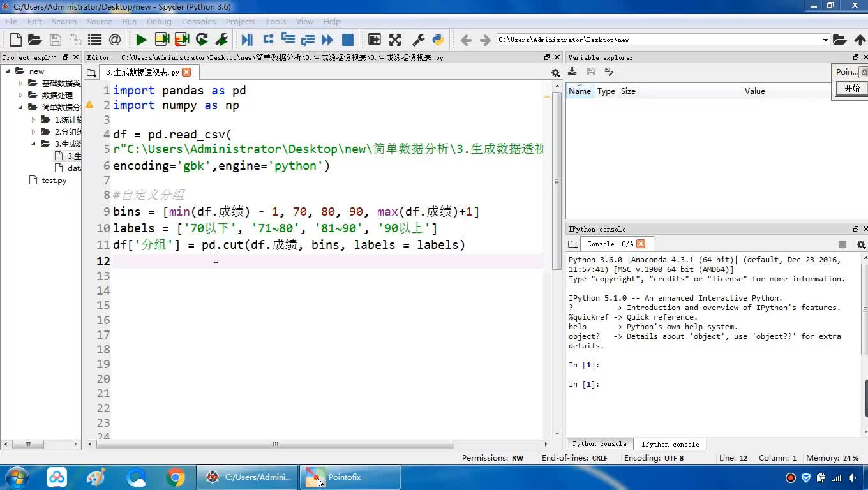
Task: Open Google Chrome from the taskbar
Action: 176,477
